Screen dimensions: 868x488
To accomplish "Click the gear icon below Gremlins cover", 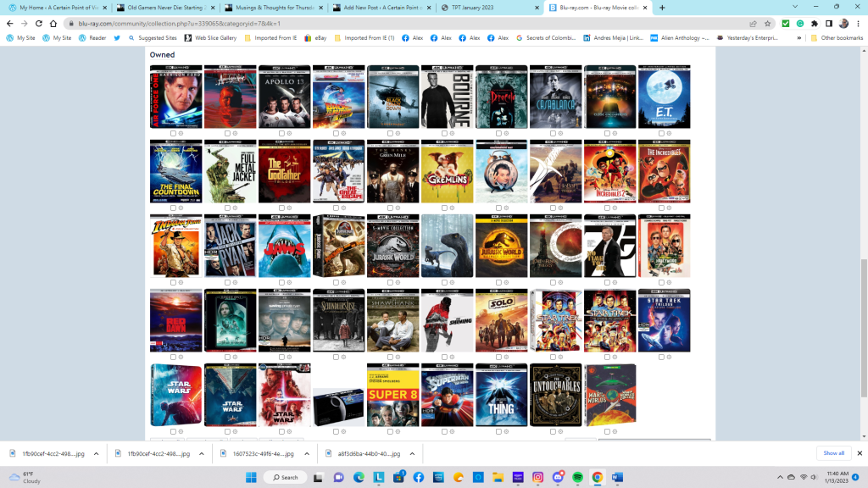I will (x=451, y=208).
